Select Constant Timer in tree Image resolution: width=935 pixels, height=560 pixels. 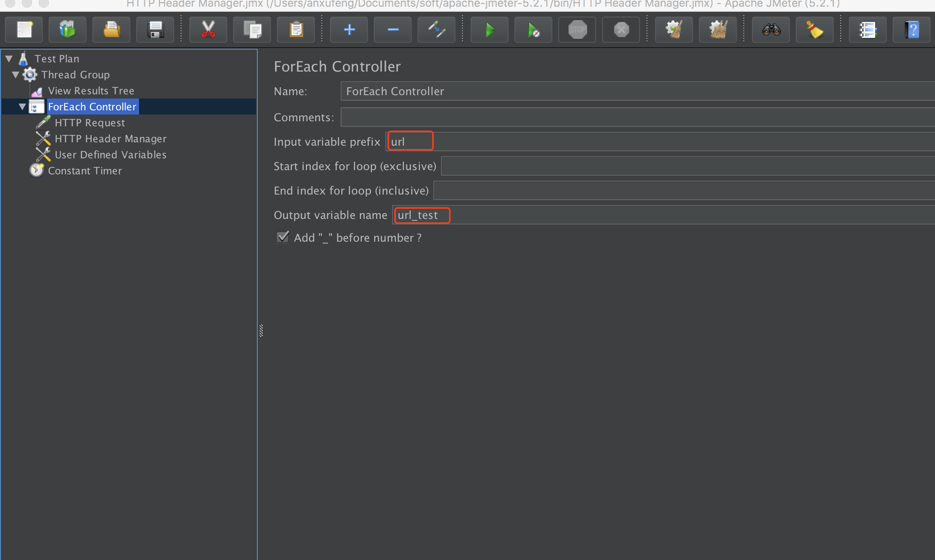click(x=85, y=171)
